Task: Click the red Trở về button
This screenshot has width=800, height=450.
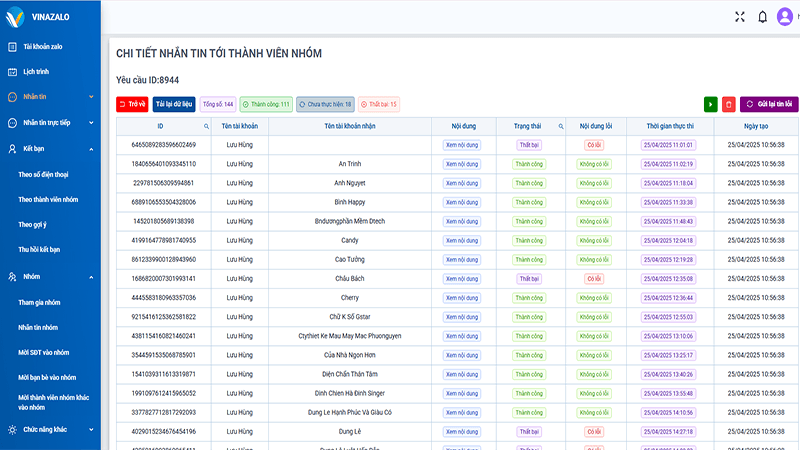Action: click(x=132, y=104)
